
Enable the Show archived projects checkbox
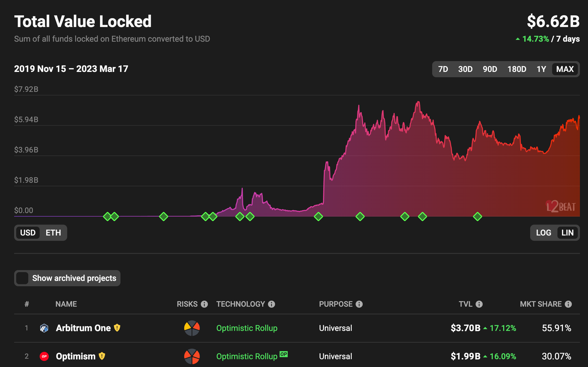(22, 278)
